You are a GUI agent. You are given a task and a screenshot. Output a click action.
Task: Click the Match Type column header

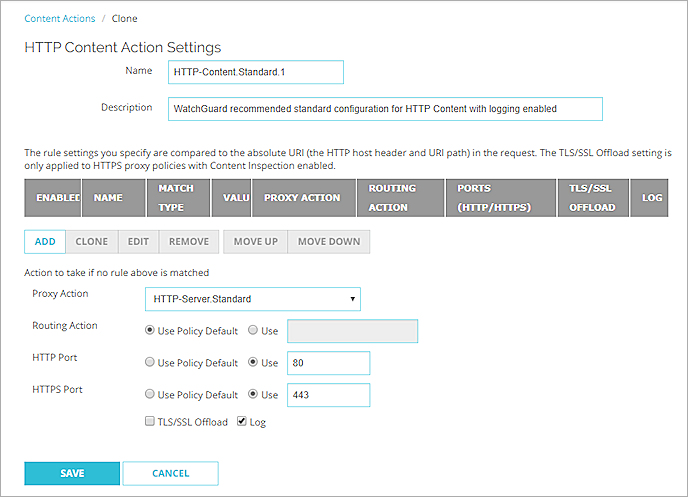pyautogui.click(x=179, y=197)
